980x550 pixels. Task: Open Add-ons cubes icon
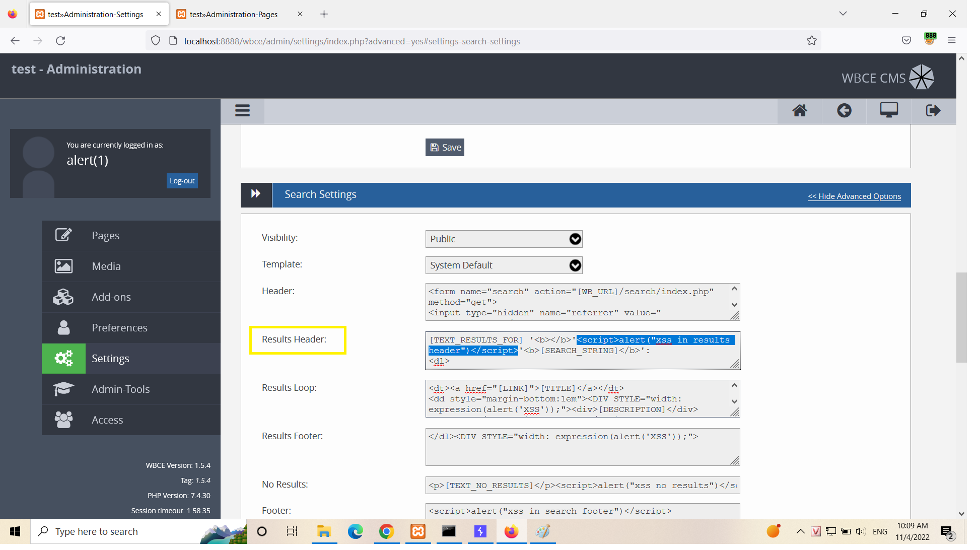[63, 297]
